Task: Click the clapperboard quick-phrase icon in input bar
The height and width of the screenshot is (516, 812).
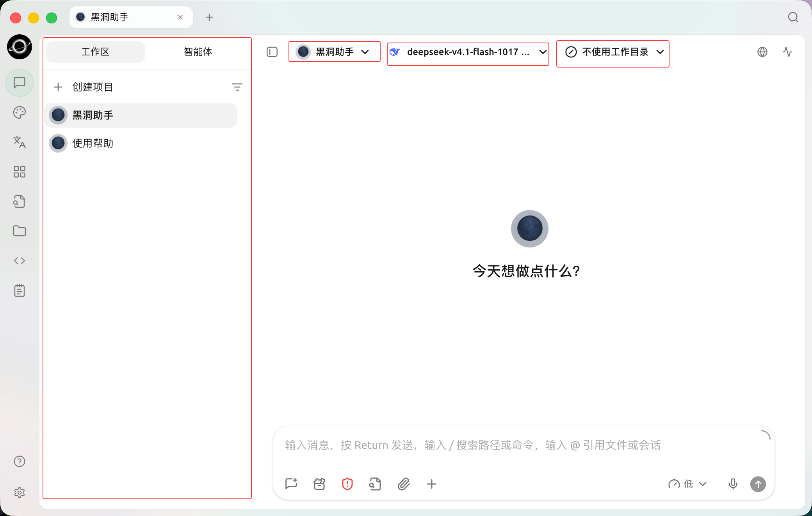Action: pos(319,484)
